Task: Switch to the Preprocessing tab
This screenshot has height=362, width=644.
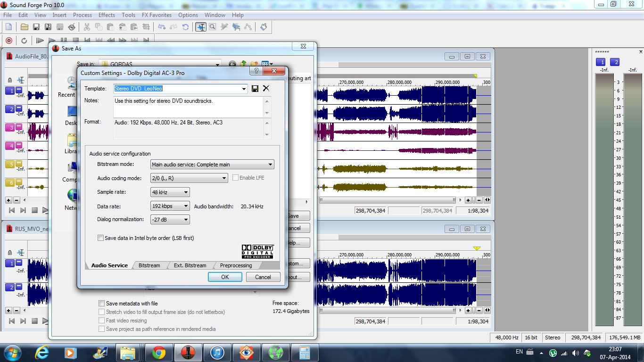Action: (236, 265)
